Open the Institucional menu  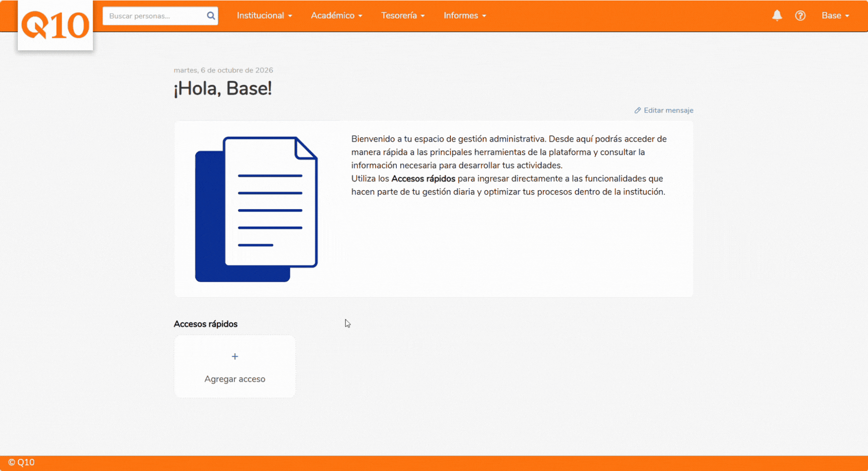264,15
